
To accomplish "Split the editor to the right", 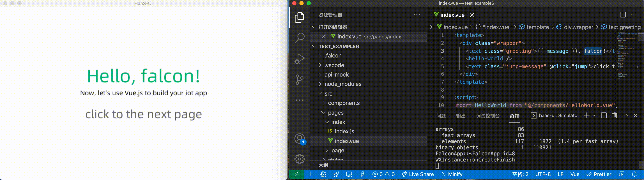I will coord(623,15).
